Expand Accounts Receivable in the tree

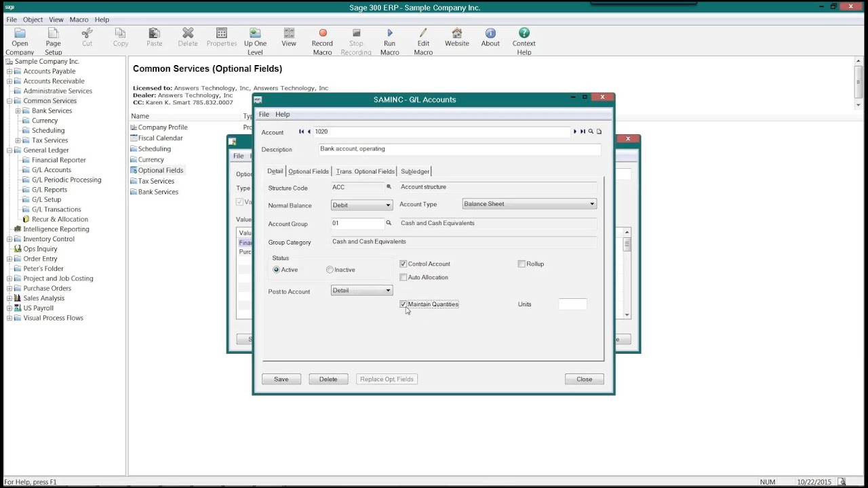tap(9, 81)
